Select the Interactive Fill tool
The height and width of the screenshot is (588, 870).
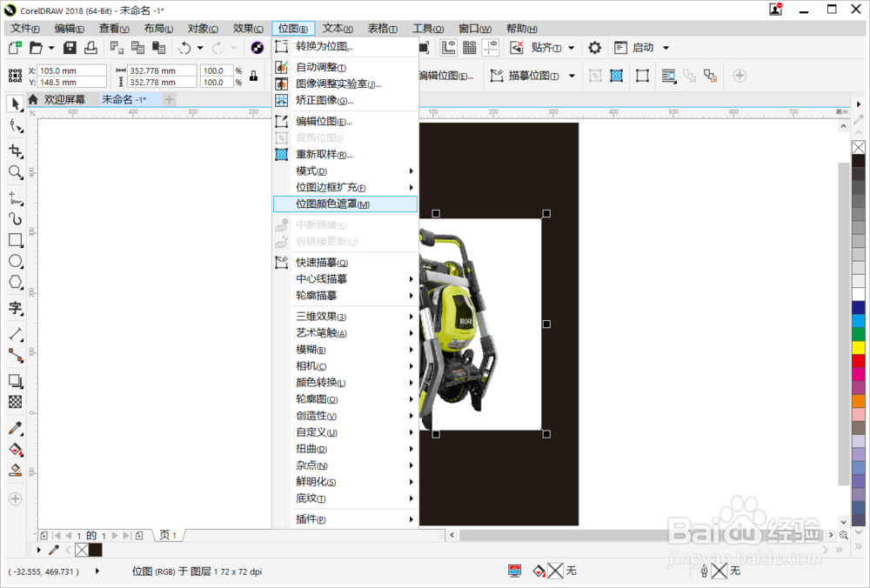click(x=16, y=449)
